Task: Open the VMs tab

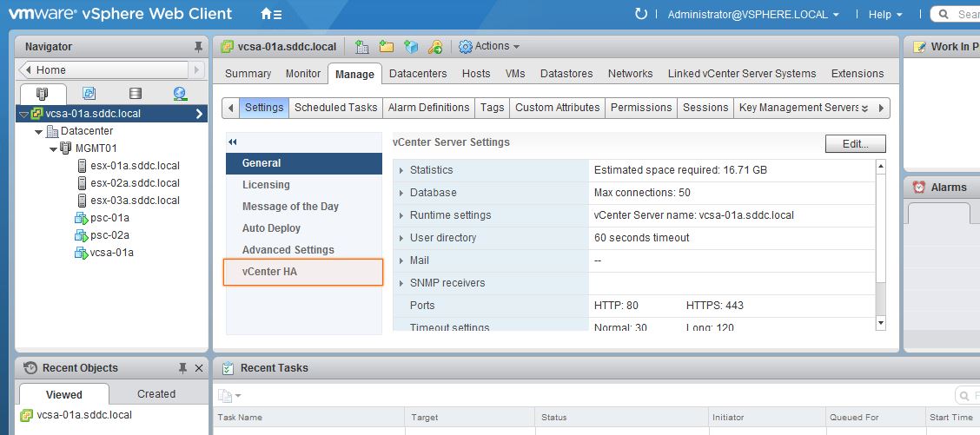Action: pos(515,74)
